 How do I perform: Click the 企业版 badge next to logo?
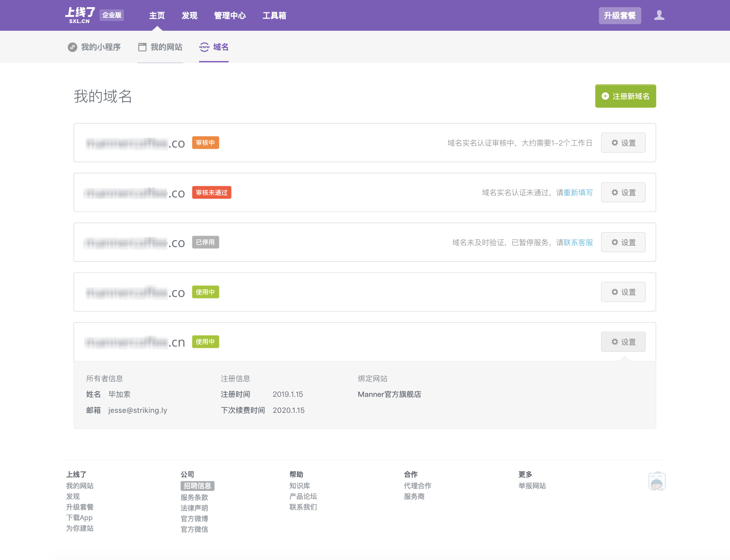click(x=112, y=15)
